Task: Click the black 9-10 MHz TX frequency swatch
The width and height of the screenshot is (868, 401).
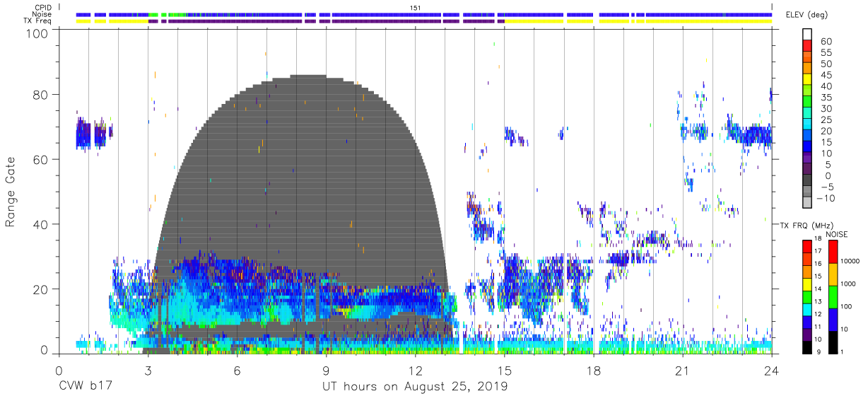Action: point(807,347)
